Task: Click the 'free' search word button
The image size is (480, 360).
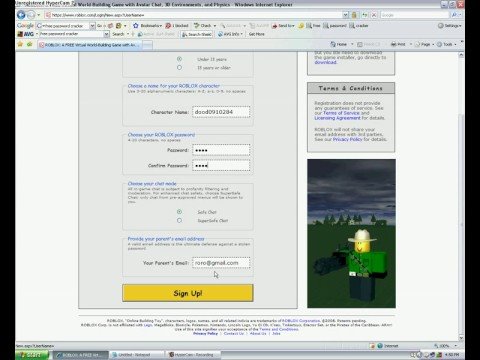Action: [313, 26]
